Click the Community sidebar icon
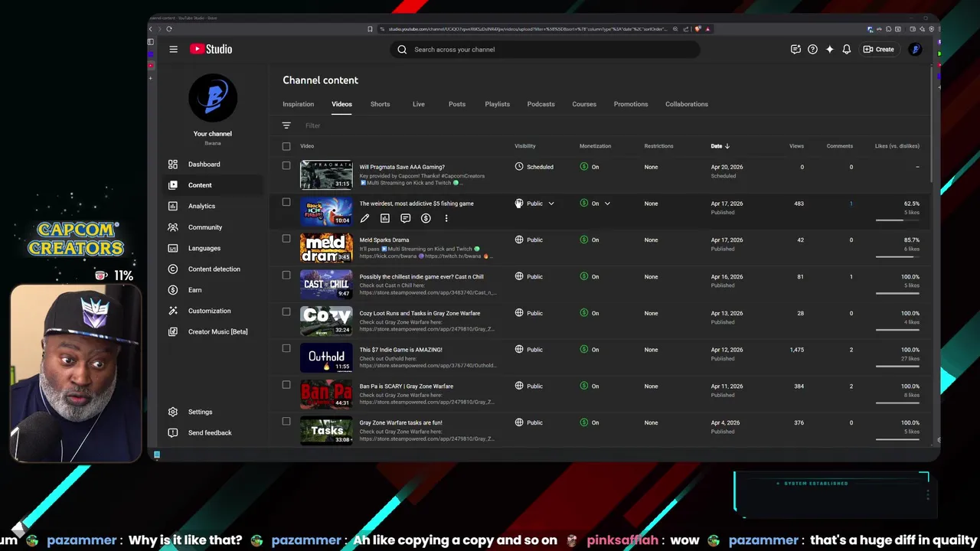 coord(173,227)
